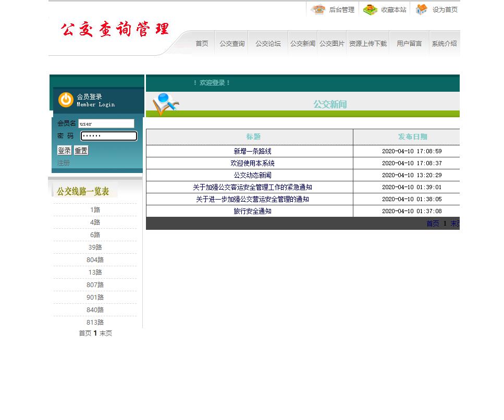Click the 会员名 username input field
Screen dimensions: 504x420
(106, 123)
